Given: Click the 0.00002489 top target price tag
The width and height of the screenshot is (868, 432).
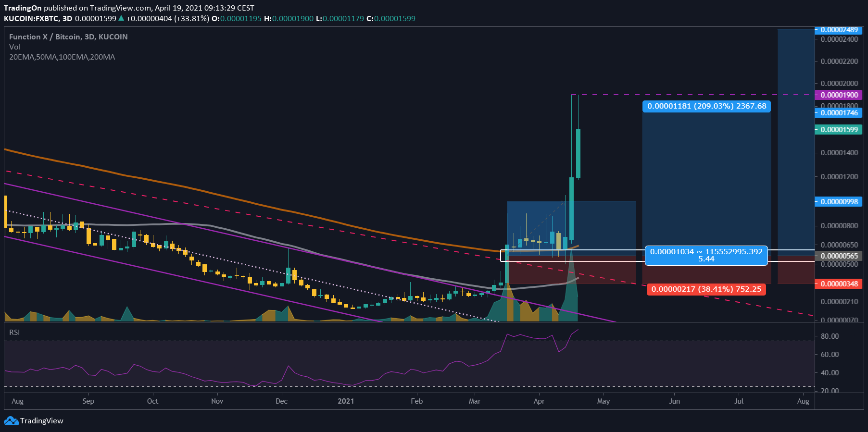Looking at the screenshot, I should (x=839, y=30).
